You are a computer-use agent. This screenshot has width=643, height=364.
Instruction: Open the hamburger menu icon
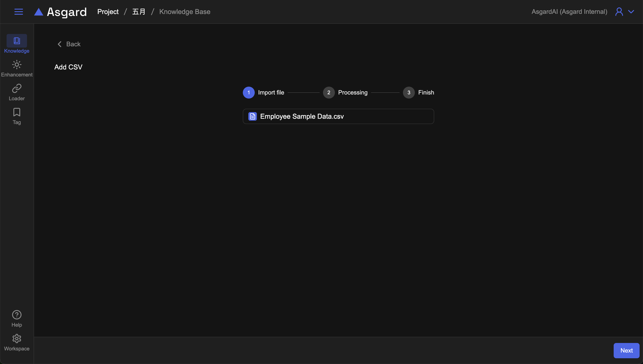pos(18,12)
